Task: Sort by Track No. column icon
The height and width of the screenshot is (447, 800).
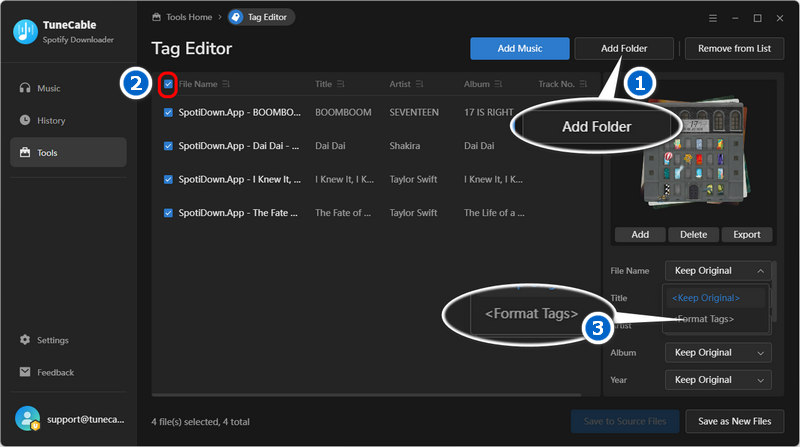Action: click(583, 84)
